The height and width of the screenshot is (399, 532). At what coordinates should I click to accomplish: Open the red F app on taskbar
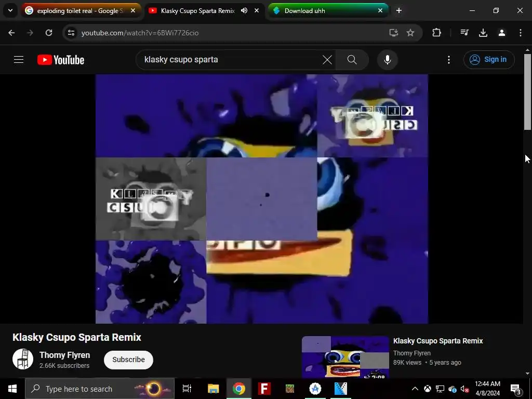click(x=264, y=389)
